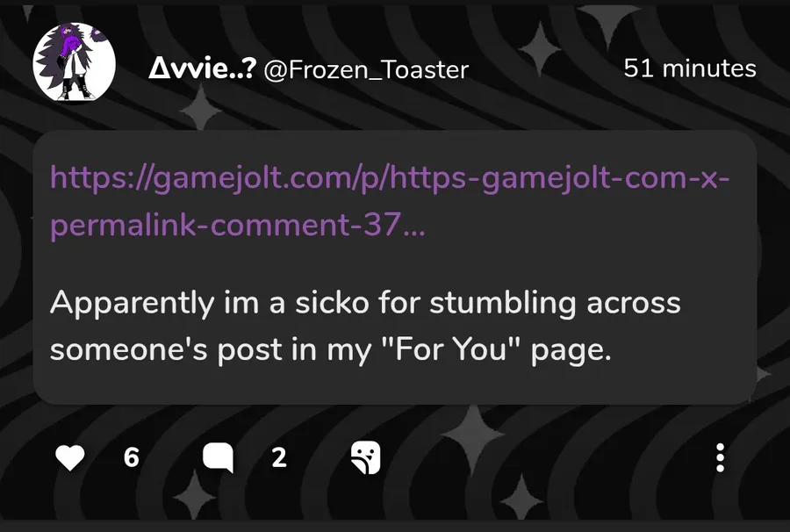Click the truncated permalink-comment-37… link line

[x=238, y=225]
